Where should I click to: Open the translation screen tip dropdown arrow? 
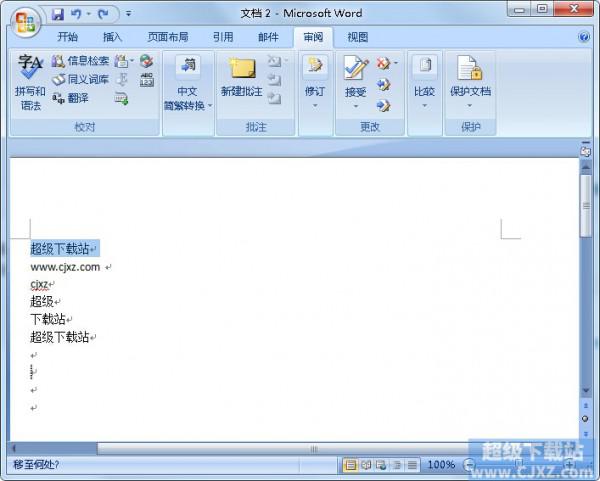tap(132, 61)
